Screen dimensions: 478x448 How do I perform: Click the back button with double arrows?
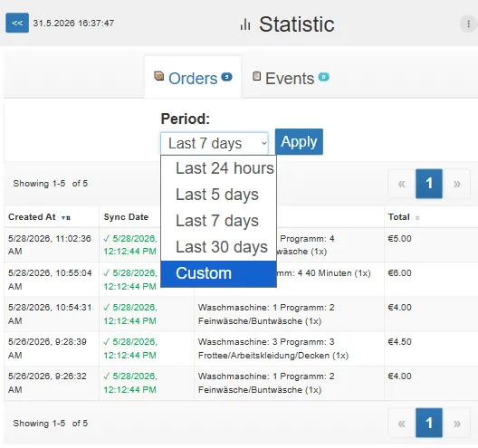pos(17,23)
